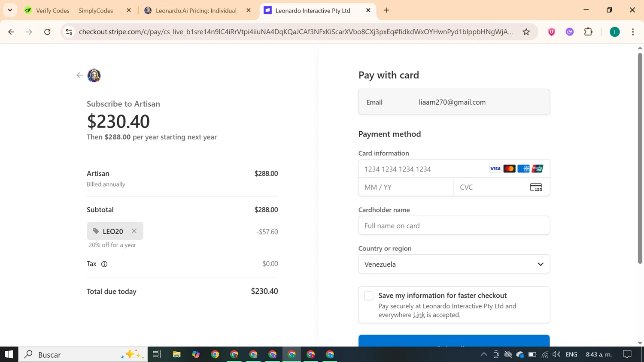The height and width of the screenshot is (362, 644).
Task: Open the volume control tray icon
Action: click(556, 354)
